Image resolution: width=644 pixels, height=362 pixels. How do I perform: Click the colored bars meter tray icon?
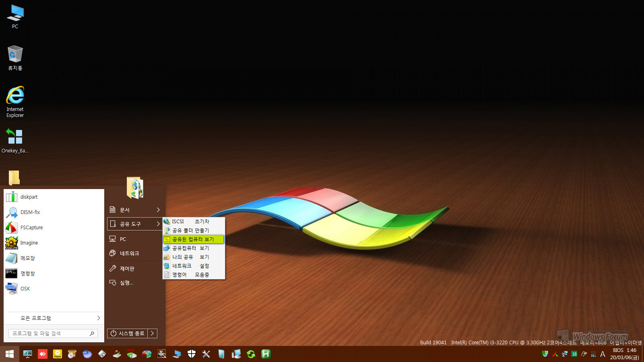[x=593, y=354]
